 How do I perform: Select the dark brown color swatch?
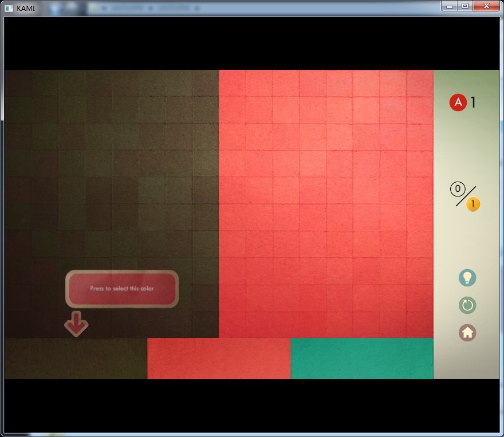tap(76, 359)
